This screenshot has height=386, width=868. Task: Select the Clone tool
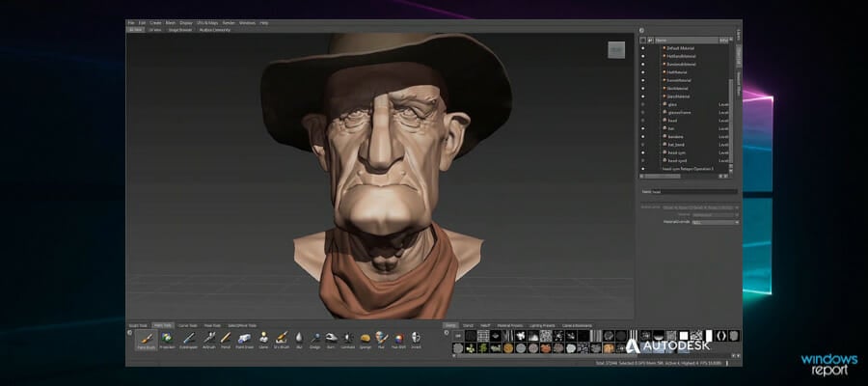tap(263, 340)
